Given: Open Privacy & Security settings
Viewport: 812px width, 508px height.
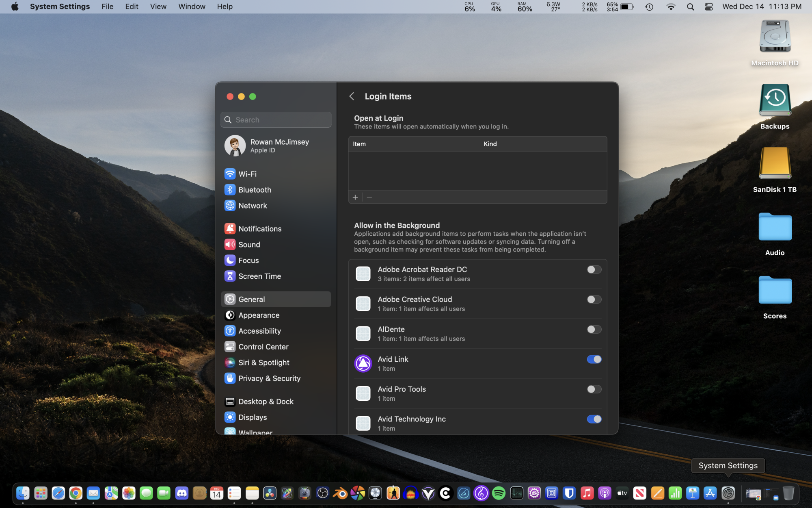Looking at the screenshot, I should point(269,378).
